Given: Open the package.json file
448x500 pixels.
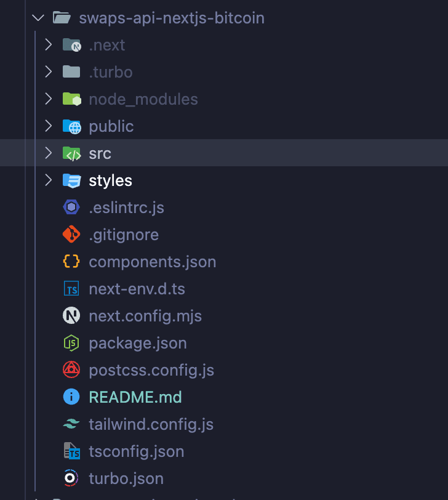Looking at the screenshot, I should click(x=137, y=343).
